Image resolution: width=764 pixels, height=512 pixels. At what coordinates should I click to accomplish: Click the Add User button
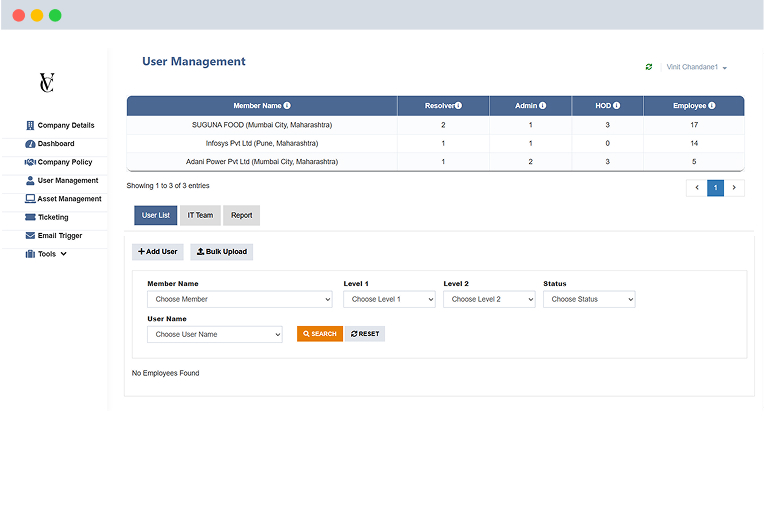(x=158, y=252)
